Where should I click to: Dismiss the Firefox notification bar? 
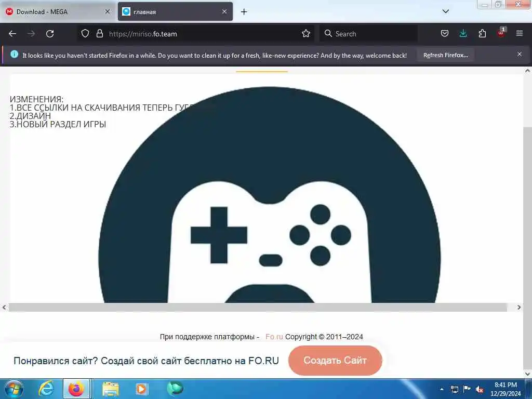[x=520, y=54]
